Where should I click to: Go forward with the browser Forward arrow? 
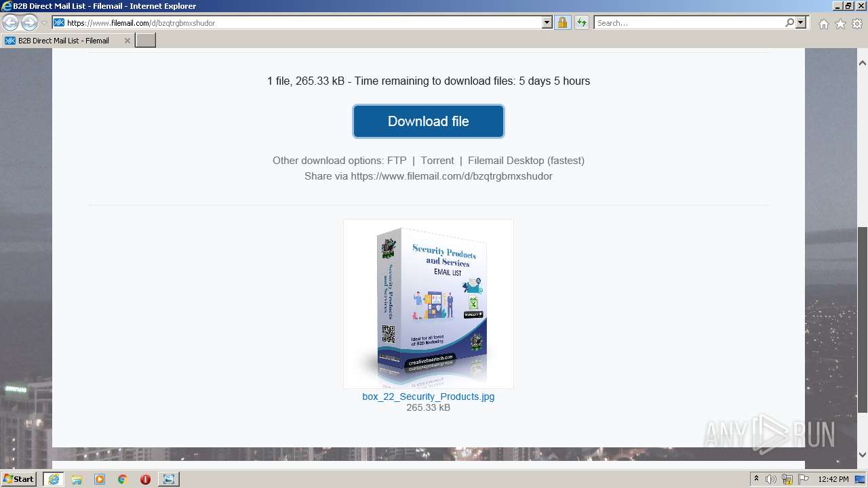(29, 23)
